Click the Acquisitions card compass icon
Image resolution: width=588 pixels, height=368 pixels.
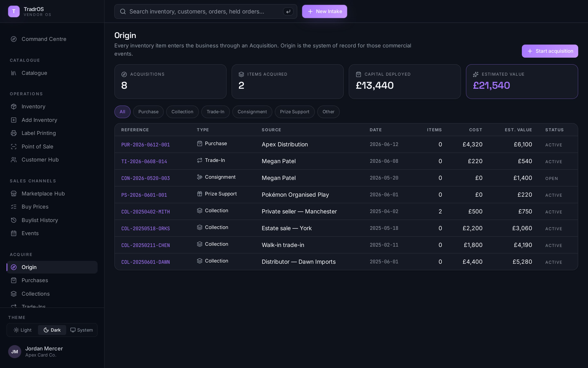click(x=124, y=74)
